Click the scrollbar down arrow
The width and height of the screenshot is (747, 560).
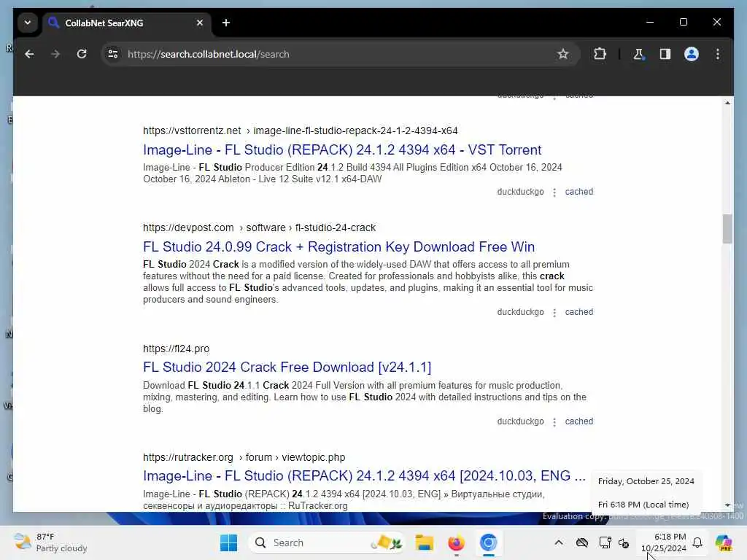click(x=727, y=505)
